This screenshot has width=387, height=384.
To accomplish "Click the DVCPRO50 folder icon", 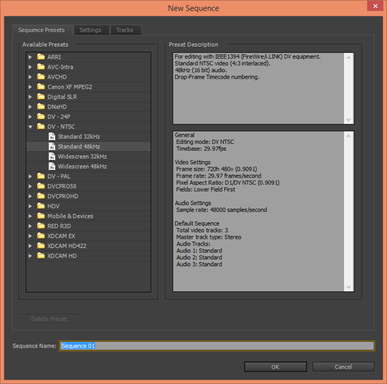I will pos(41,186).
